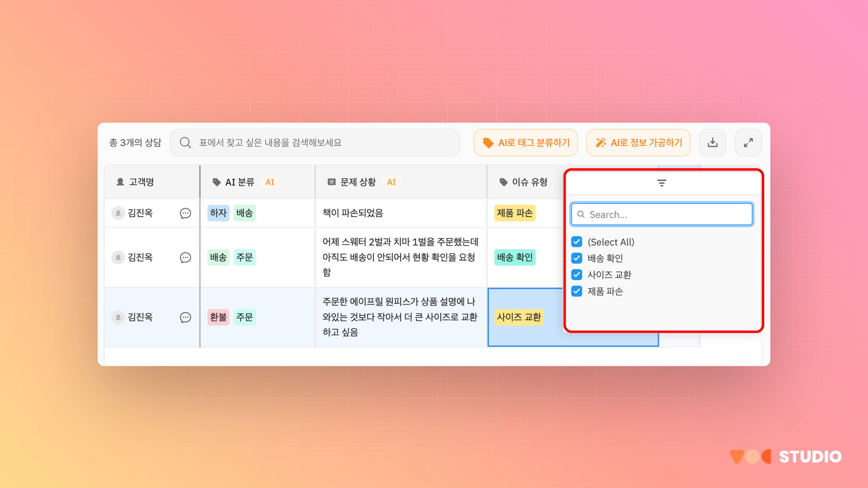Click the expand fullscreen icon
868x488 pixels.
point(748,142)
